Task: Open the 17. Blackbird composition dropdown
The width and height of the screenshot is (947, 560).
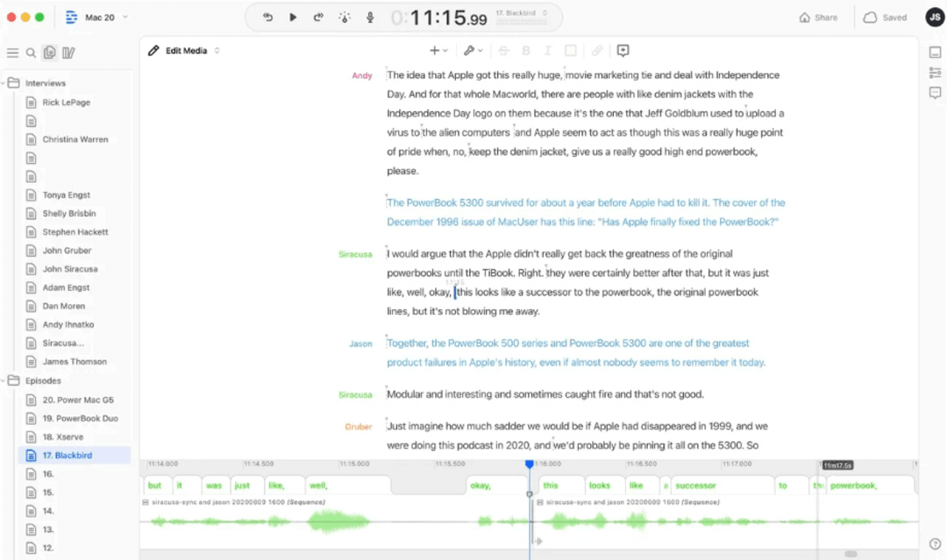Action: tap(522, 12)
